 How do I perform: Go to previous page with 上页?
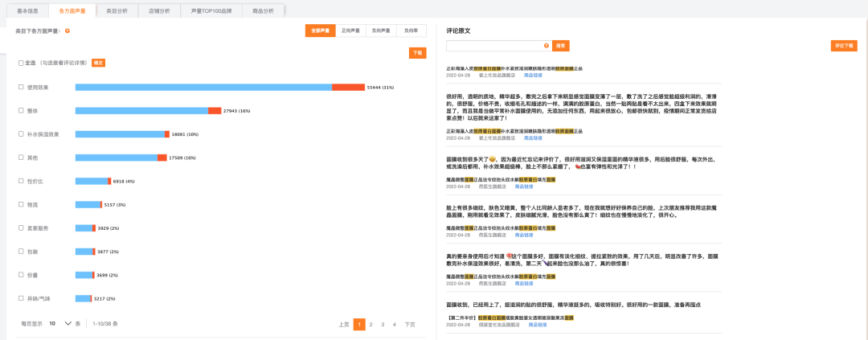344,325
